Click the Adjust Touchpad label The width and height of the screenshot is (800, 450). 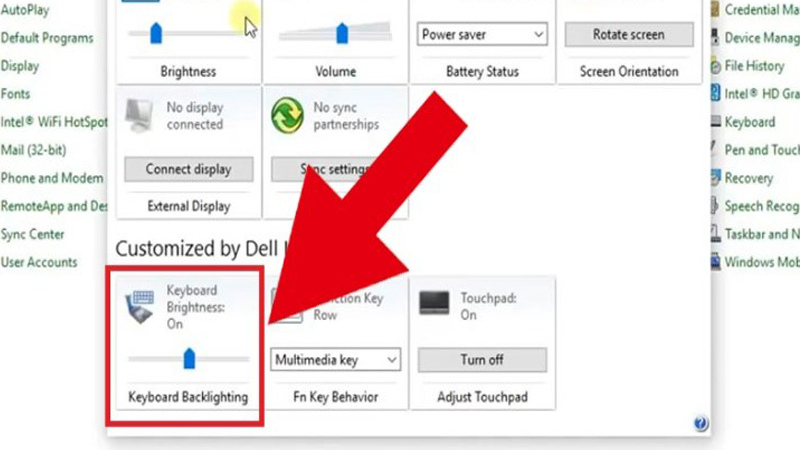point(483,397)
